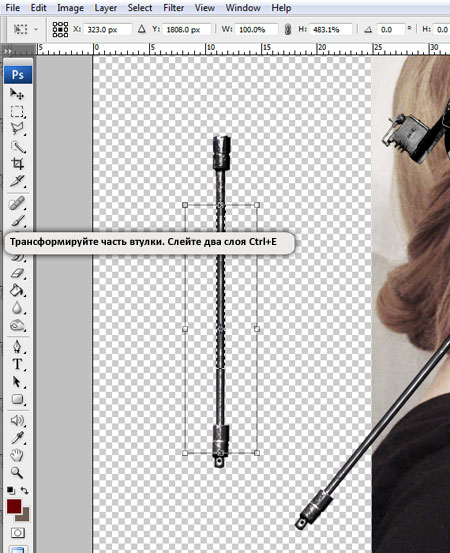Open the foreground color picker
This screenshot has height=553, width=450.
click(13, 507)
